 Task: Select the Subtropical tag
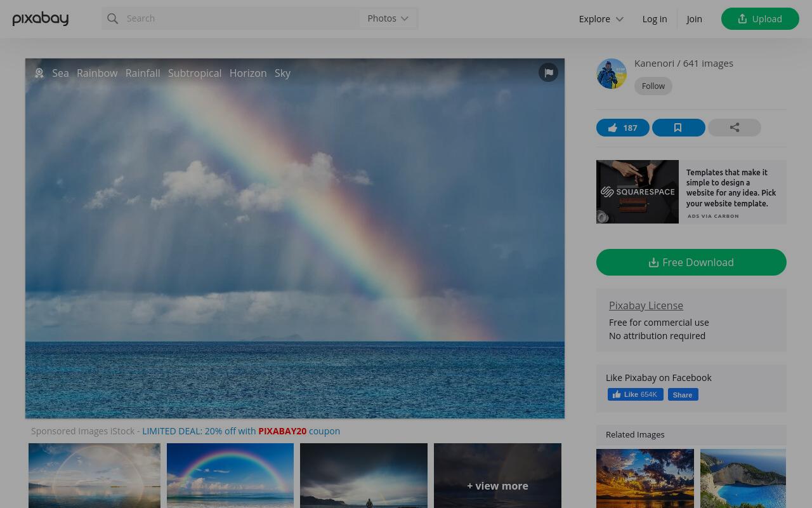195,73
